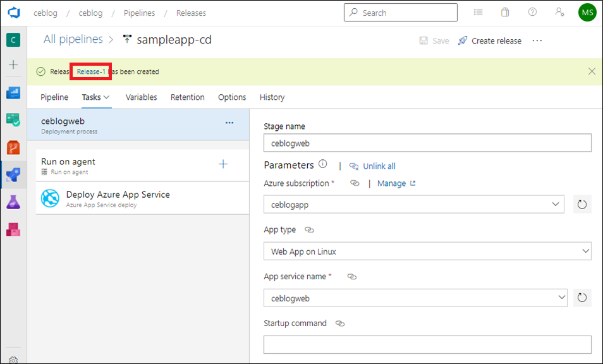Open Artifacts icon in sidebar
This screenshot has width=603, height=364.
(13, 229)
